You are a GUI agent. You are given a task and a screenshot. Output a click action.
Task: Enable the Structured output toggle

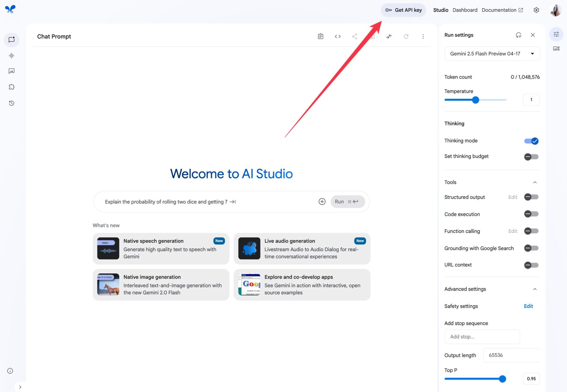pos(531,197)
